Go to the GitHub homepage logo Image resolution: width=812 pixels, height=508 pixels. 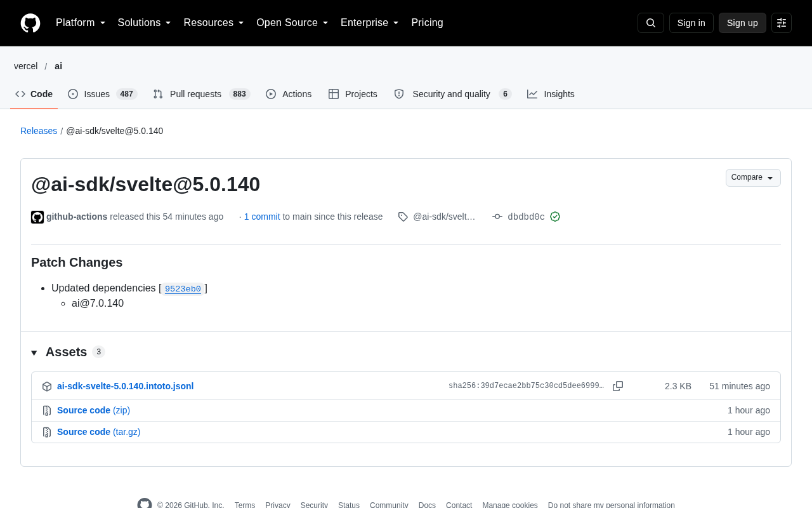coord(30,23)
